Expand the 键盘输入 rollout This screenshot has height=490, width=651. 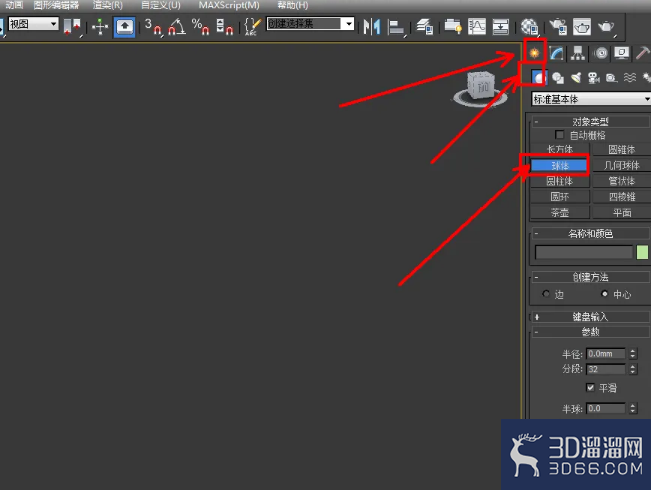(x=590, y=317)
